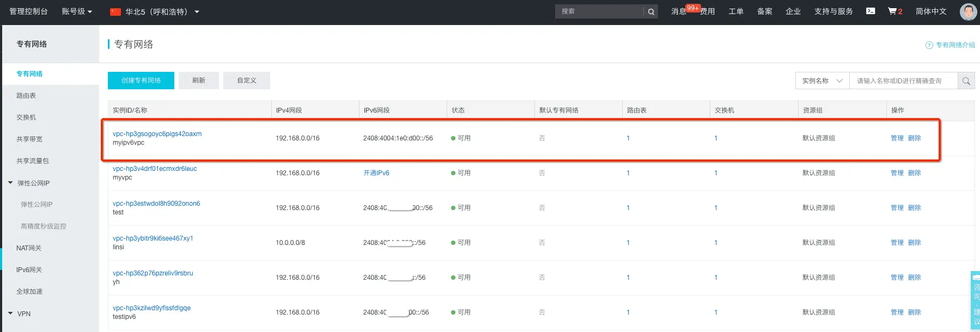Open 消息 notifications
The width and height of the screenshot is (980, 332).
click(x=679, y=11)
